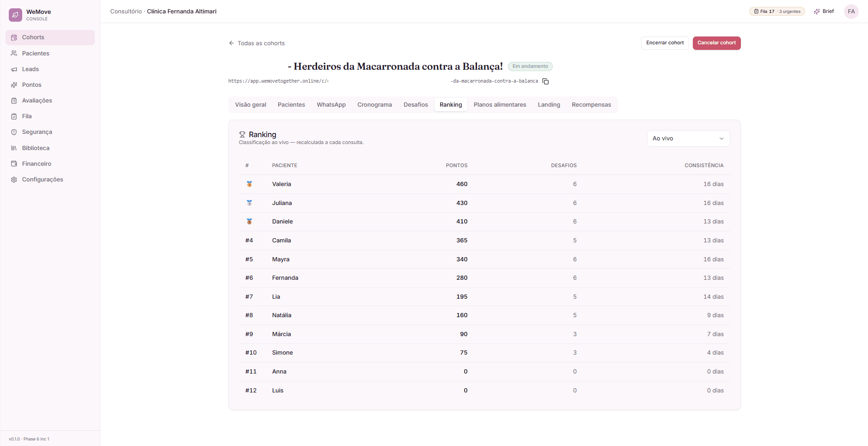Click Cancelar cohort button
The height and width of the screenshot is (446, 868).
[x=716, y=43]
